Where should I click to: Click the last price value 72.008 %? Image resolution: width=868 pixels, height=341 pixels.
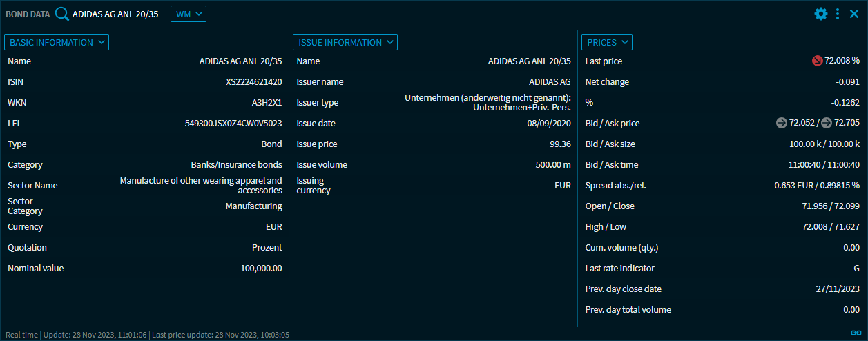click(842, 61)
